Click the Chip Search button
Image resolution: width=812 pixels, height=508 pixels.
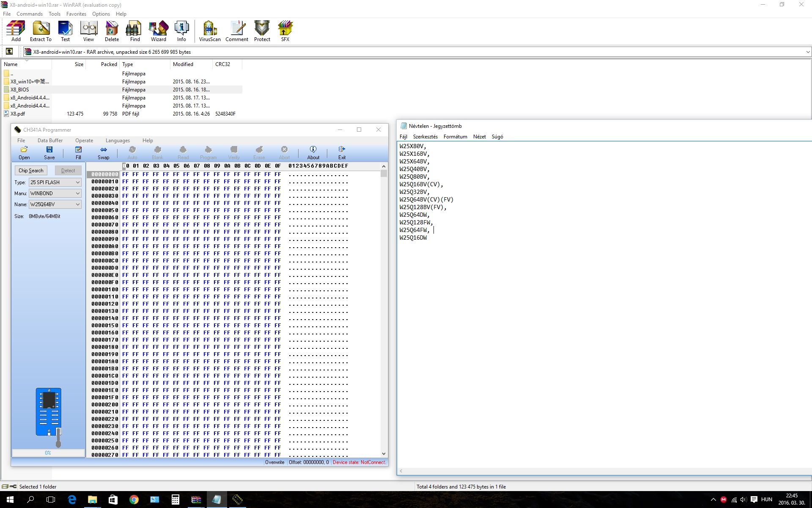pos(31,170)
